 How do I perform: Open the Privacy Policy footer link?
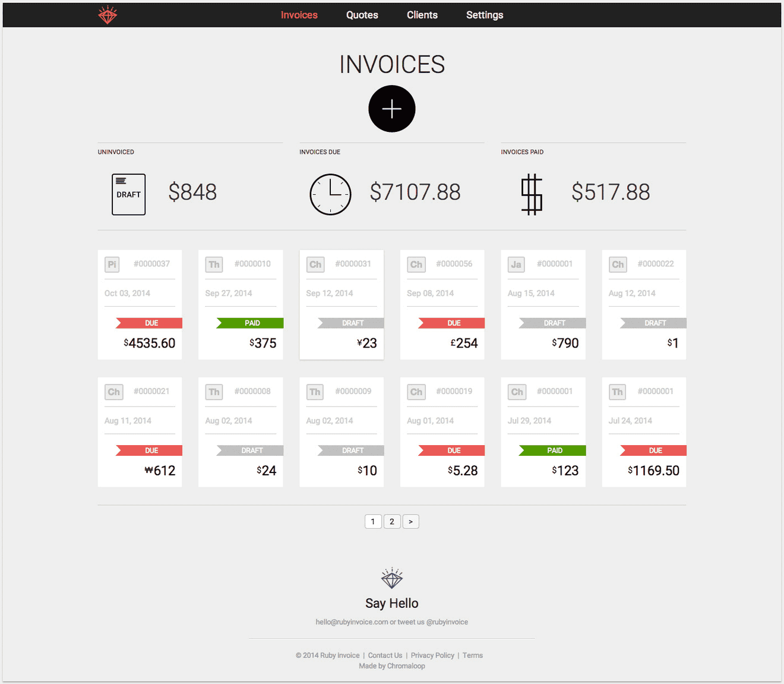click(x=432, y=655)
